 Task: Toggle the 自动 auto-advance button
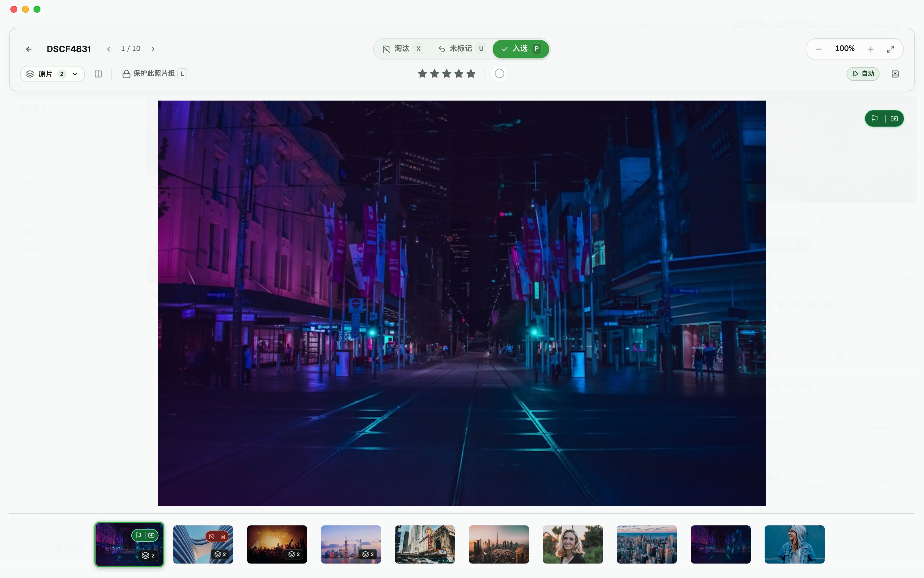(x=863, y=74)
